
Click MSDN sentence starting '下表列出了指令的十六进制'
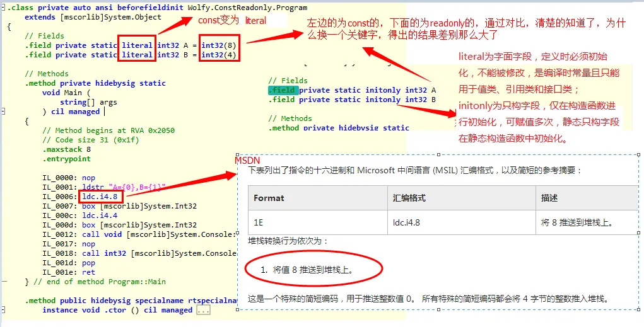tap(415, 170)
